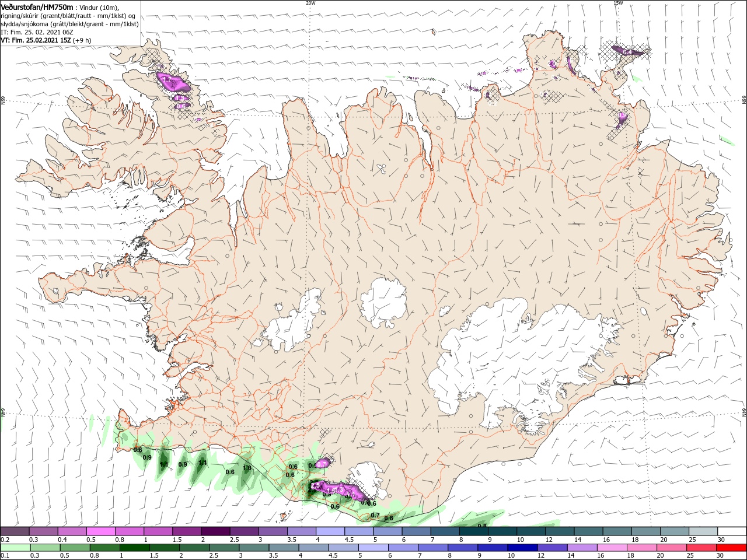Pick the bright red rain swatch labeled 30
This screenshot has height=560, width=747.
pyautogui.click(x=732, y=547)
